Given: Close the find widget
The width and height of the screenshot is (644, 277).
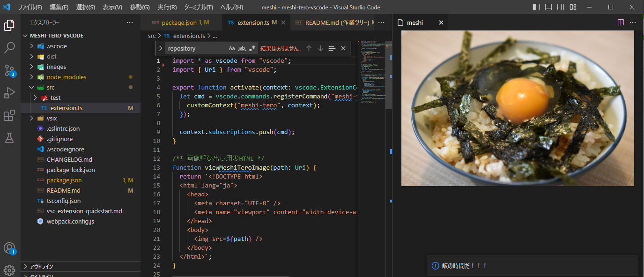Looking at the screenshot, I should point(343,48).
